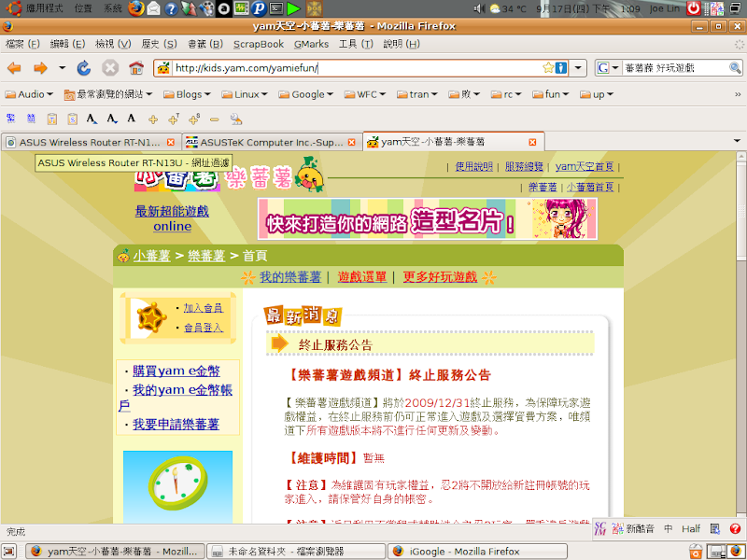Click the 最新超能遊戲 online link
The image size is (747, 560).
pyautogui.click(x=172, y=218)
